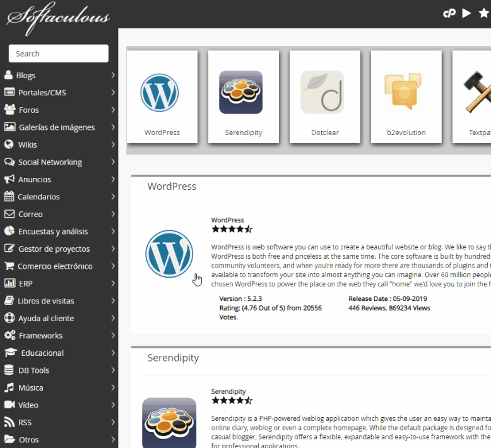Click the large WordPress logo in details

(169, 254)
